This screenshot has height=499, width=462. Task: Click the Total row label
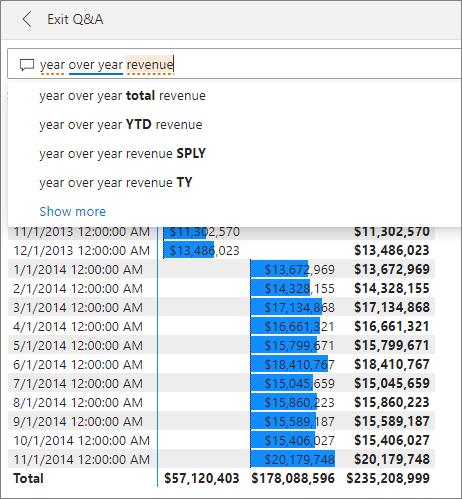(28, 478)
